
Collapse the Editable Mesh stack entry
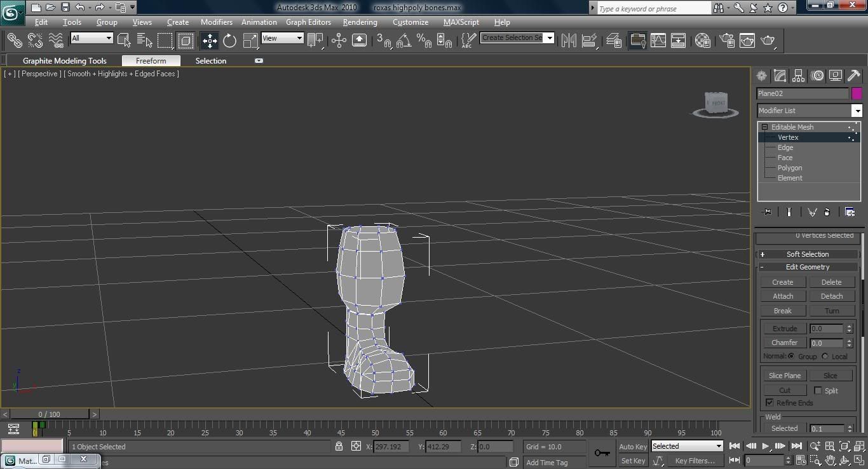[765, 127]
